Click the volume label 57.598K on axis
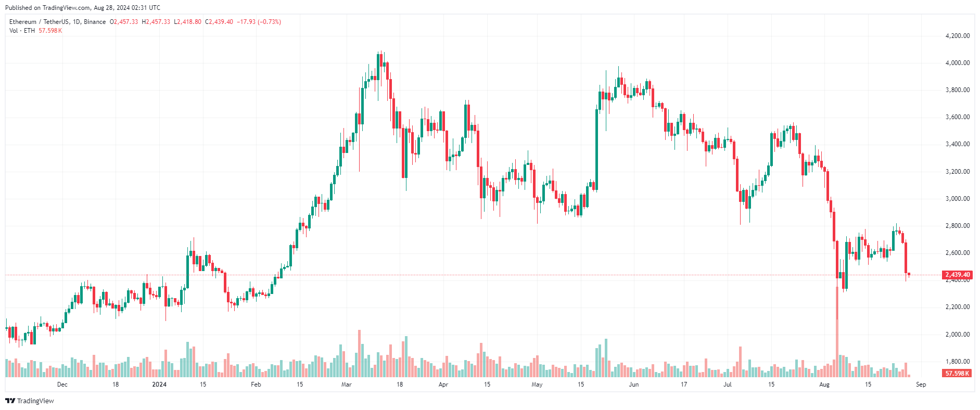Image resolution: width=980 pixels, height=410 pixels. (x=957, y=374)
